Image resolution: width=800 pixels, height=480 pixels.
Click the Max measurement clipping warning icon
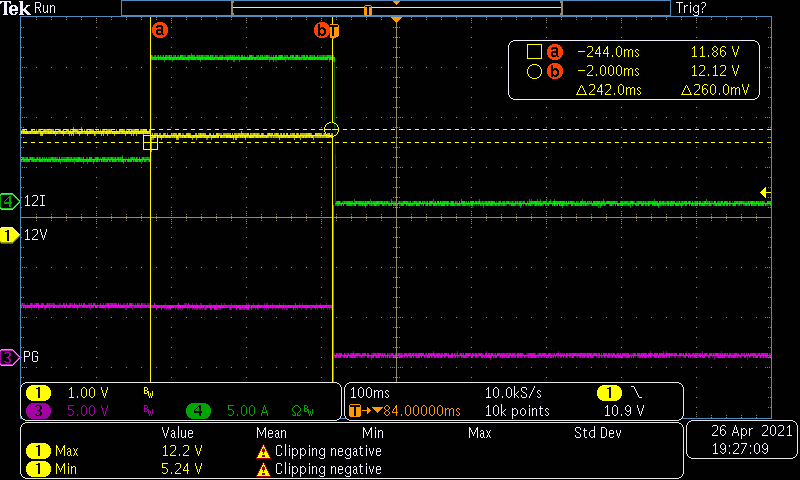[x=263, y=452]
